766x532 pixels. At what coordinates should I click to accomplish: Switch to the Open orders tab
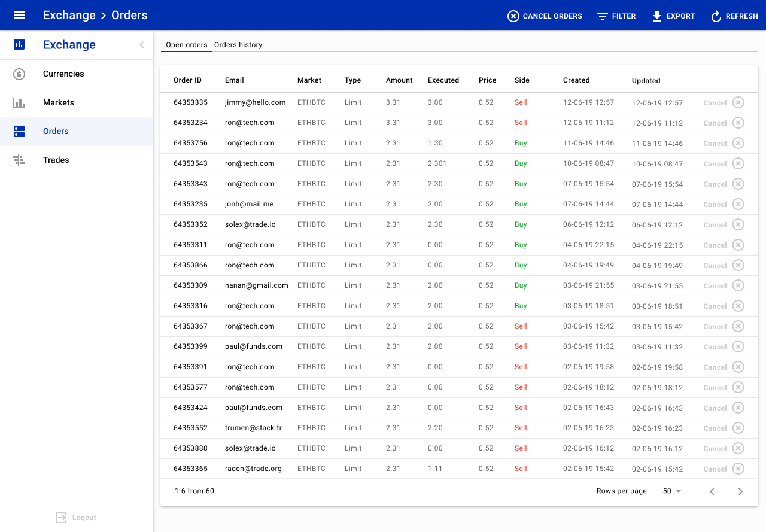pos(187,45)
